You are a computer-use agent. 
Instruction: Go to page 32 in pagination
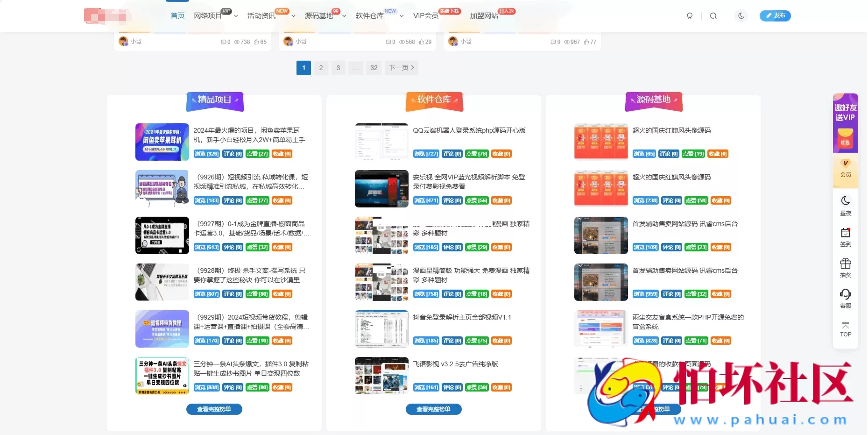(374, 68)
